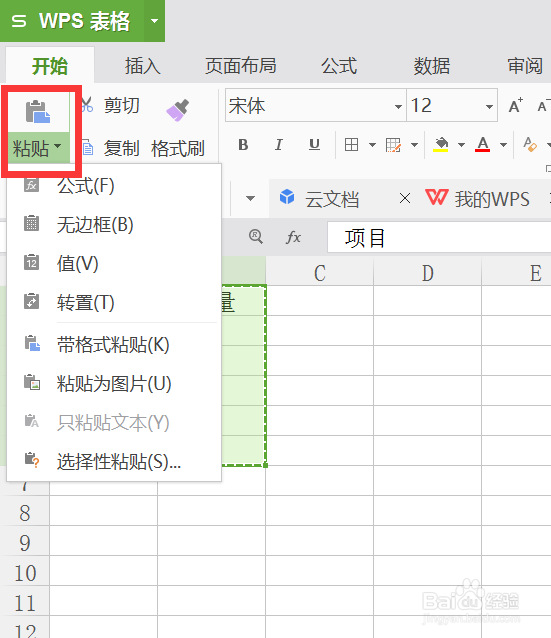Open the 公式 ribbon tab
The height and width of the screenshot is (638, 551).
click(339, 66)
